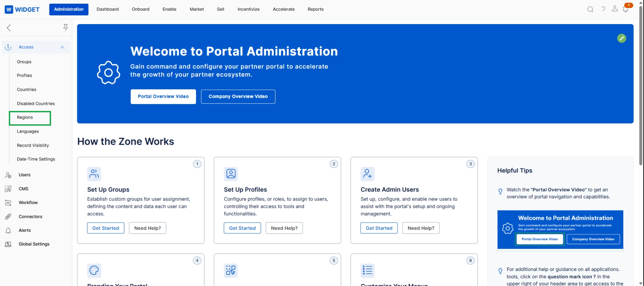Click the CMS sidebar icon
This screenshot has height=286, width=644.
pos(8,189)
